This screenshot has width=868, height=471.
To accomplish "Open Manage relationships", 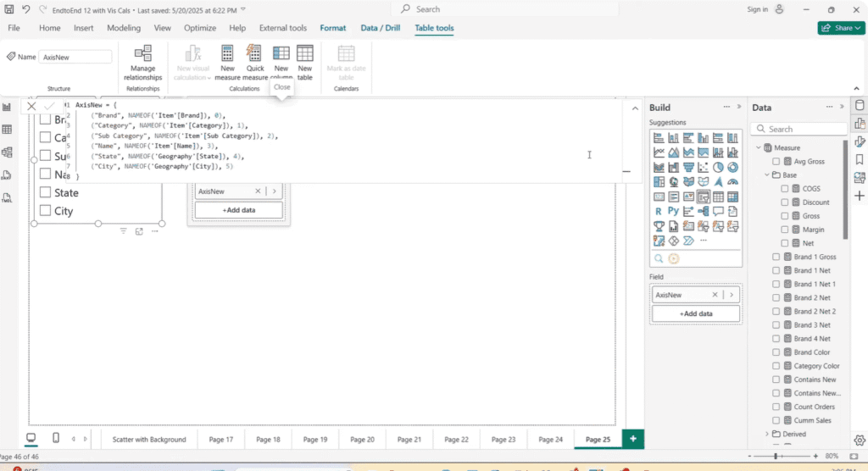I will (x=142, y=63).
